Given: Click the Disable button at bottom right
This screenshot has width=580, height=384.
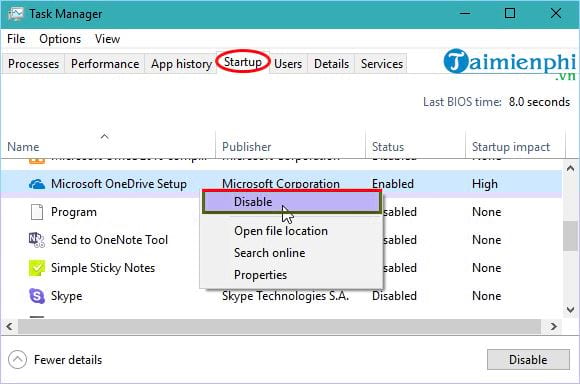Looking at the screenshot, I should pos(528,360).
